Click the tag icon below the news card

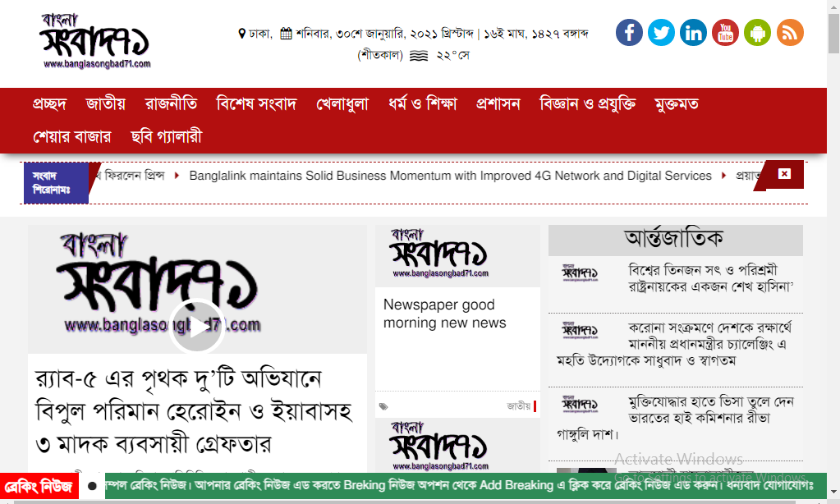click(383, 405)
